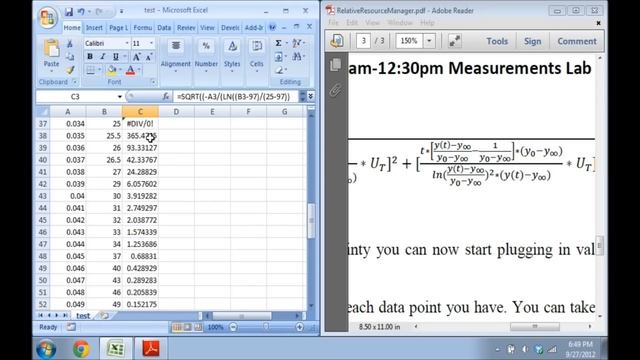Switch to the Formulas ribbon tab
Screen dimensions: 640x360
point(142,27)
